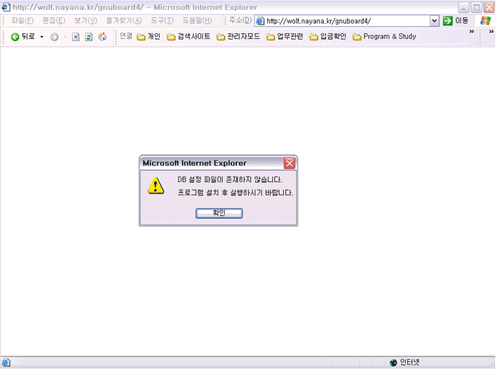Open the 파일(F) menu
500x369 pixels.
pos(22,21)
